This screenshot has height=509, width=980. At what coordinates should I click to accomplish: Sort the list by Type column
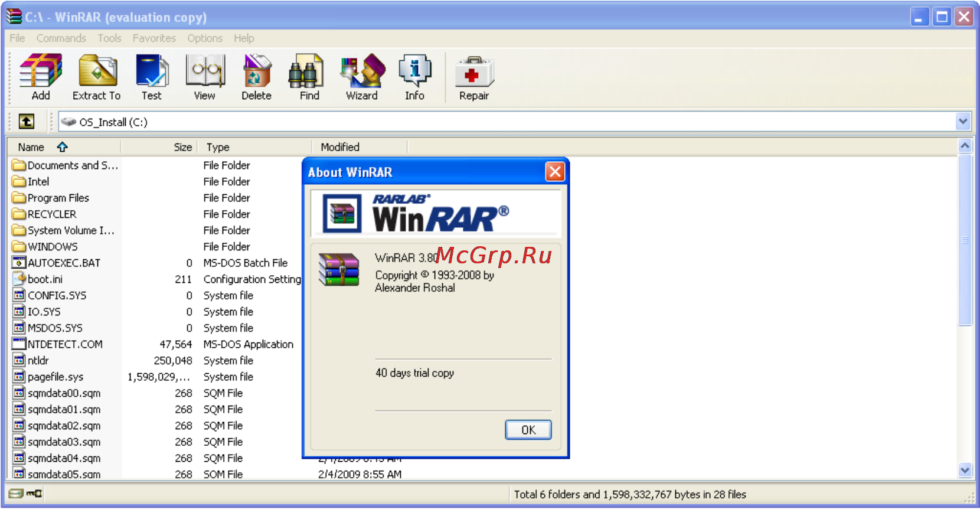click(254, 147)
